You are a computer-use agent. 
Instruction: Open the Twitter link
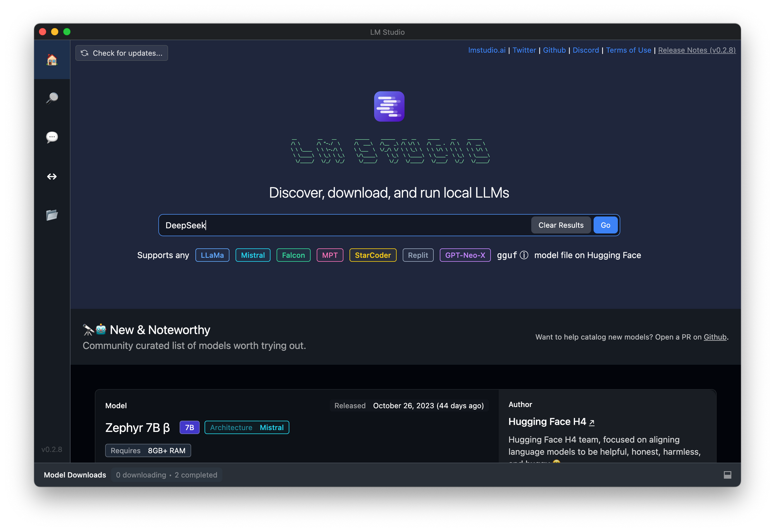click(524, 50)
